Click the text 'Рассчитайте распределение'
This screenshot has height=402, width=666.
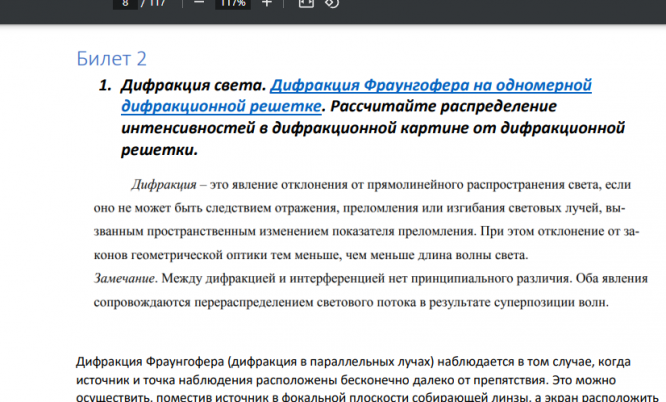coord(443,106)
